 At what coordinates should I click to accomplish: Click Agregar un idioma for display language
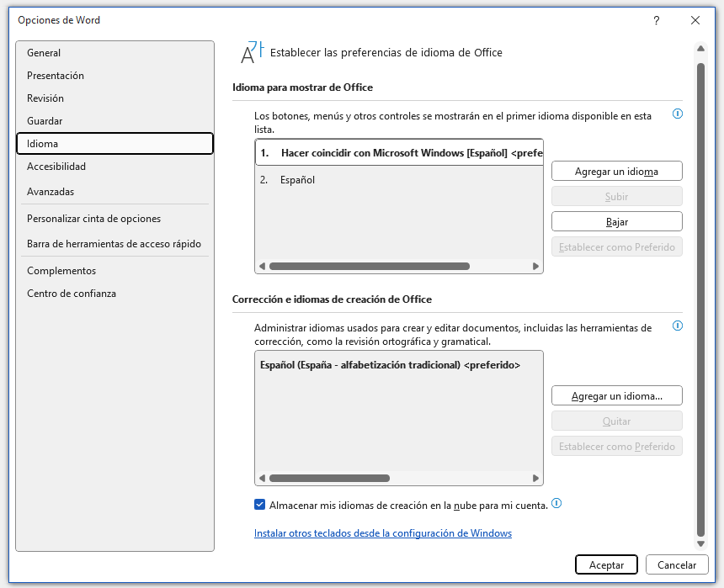(x=616, y=172)
